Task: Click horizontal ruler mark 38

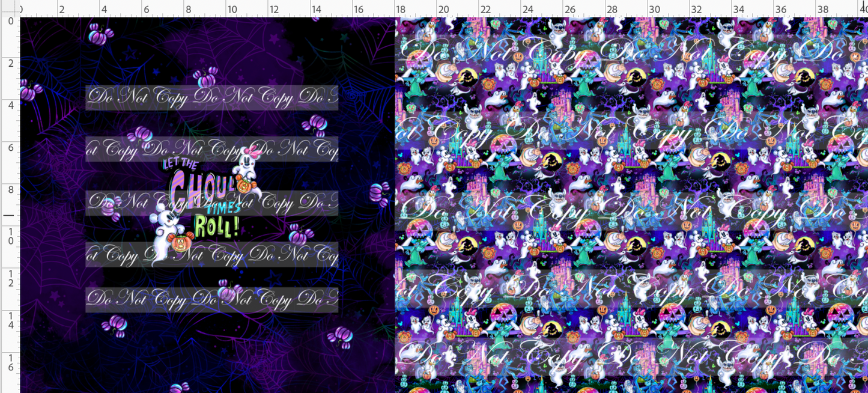Action: click(824, 10)
